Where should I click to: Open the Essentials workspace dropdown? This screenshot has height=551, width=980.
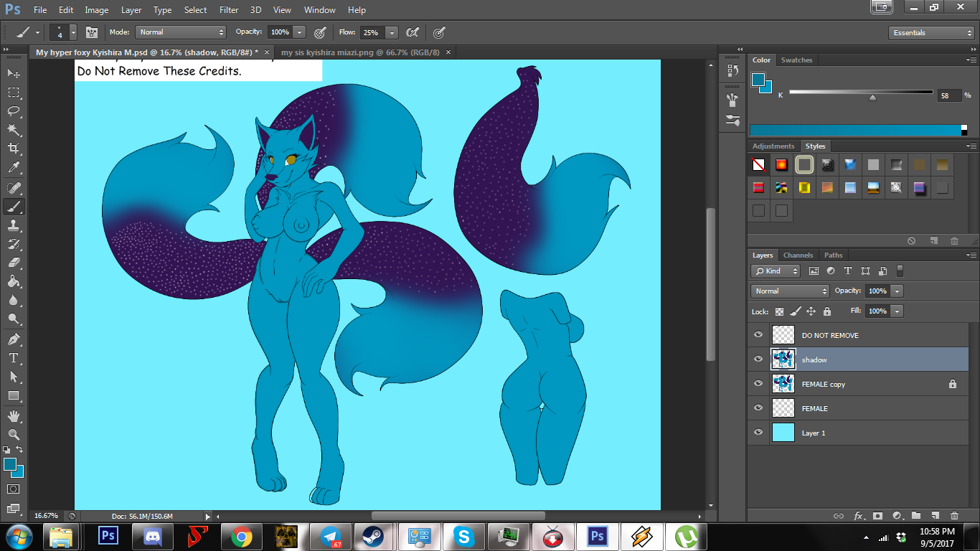click(x=930, y=33)
